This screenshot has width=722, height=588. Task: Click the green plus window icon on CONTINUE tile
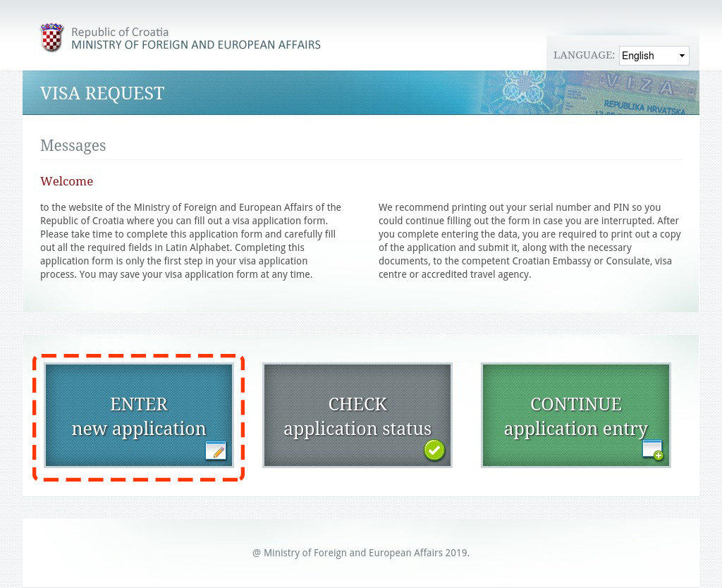[x=653, y=451]
